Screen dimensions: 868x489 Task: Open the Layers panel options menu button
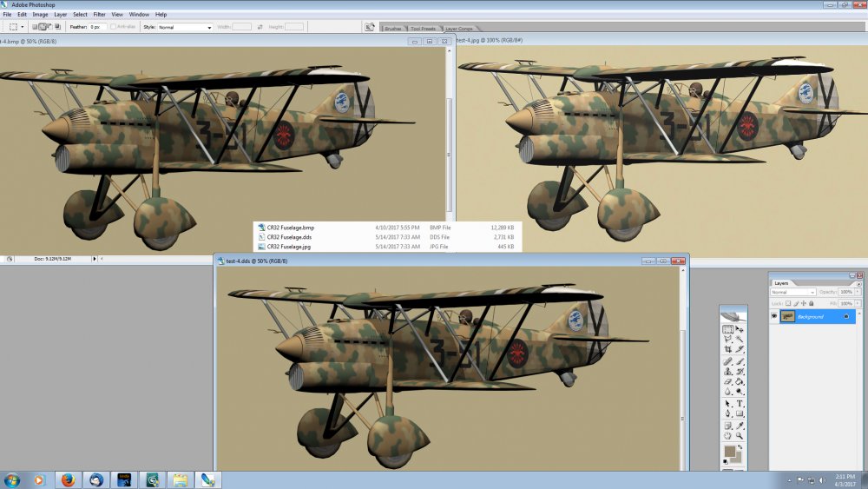[858, 284]
